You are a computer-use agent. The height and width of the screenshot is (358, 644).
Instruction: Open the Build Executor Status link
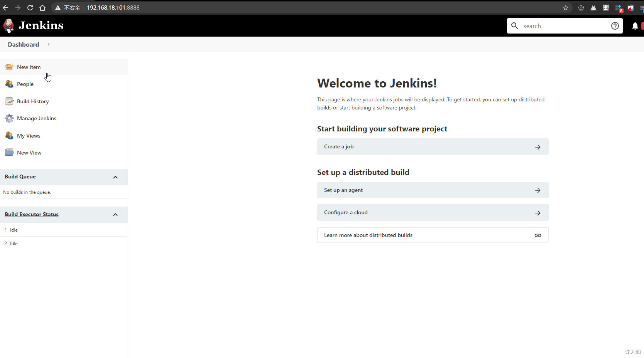[32, 214]
